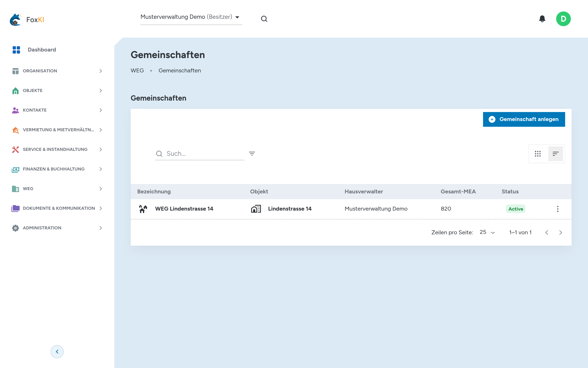Click the 1–1 von 1 pagination text
This screenshot has height=368, width=588.
tap(520, 232)
